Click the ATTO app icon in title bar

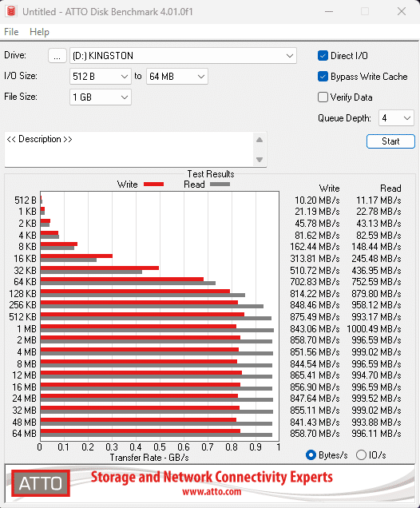click(x=11, y=11)
